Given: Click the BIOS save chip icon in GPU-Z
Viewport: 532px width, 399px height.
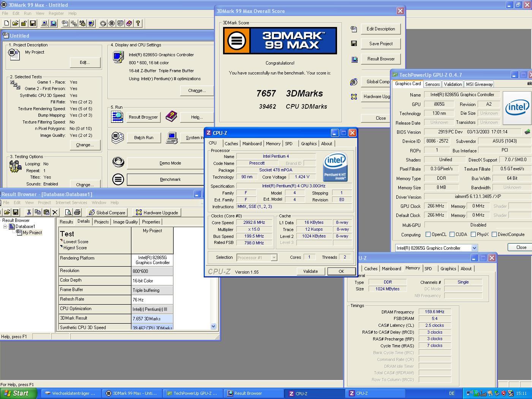Looking at the screenshot, I should pyautogui.click(x=527, y=132).
